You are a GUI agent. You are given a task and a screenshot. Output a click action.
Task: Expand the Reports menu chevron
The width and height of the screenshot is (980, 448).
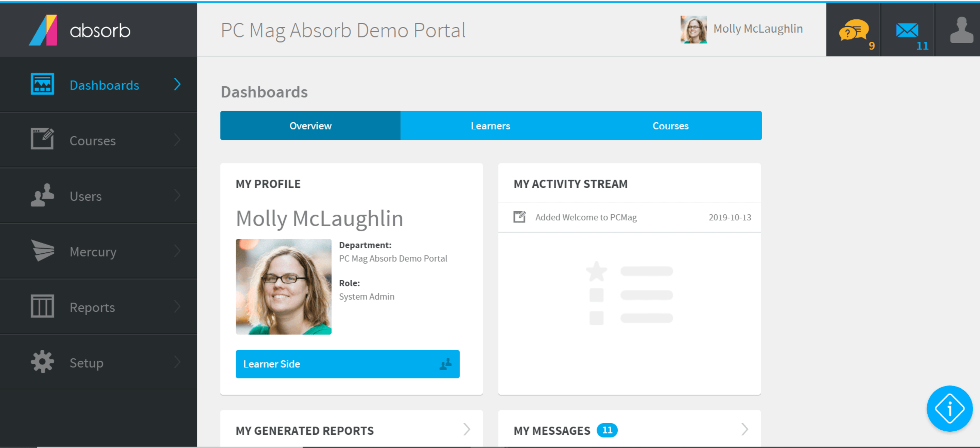click(177, 307)
